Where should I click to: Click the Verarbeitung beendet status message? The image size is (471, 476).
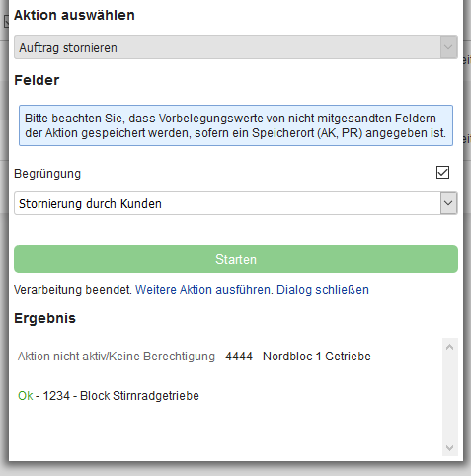(73, 290)
